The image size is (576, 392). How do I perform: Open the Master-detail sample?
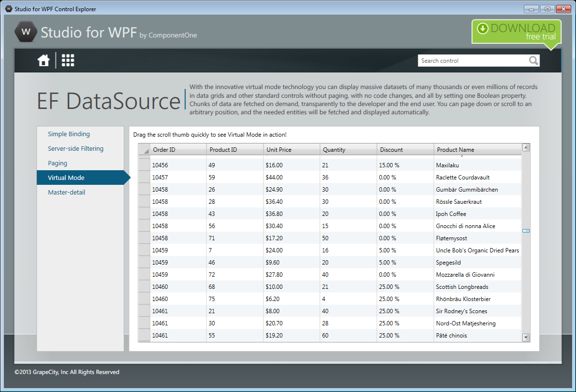[67, 192]
